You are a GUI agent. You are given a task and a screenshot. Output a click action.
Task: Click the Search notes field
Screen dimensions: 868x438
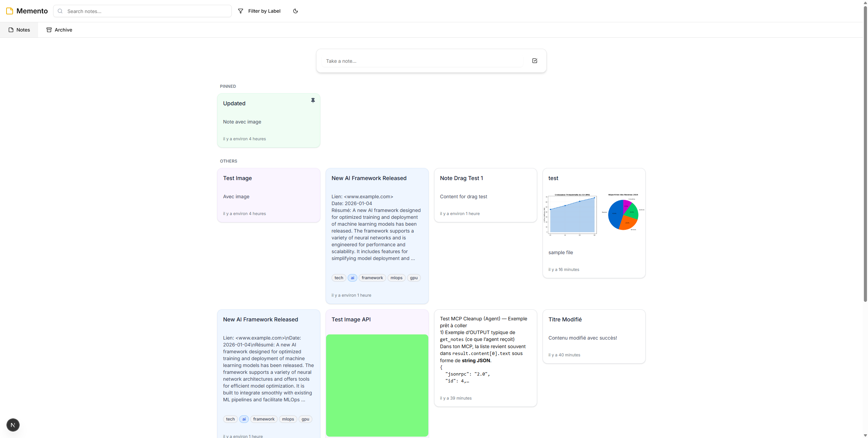[x=148, y=11]
